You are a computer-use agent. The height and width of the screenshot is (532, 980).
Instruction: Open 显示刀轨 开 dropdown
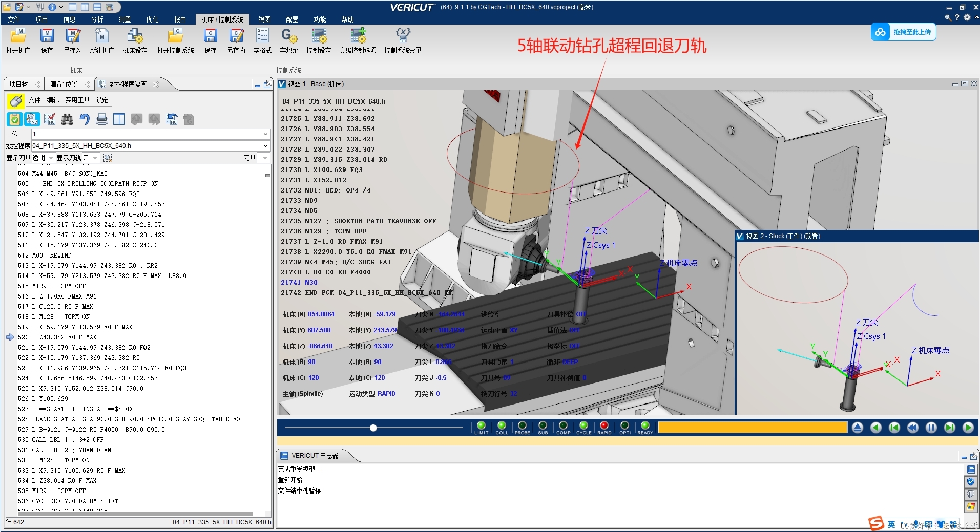pyautogui.click(x=91, y=158)
